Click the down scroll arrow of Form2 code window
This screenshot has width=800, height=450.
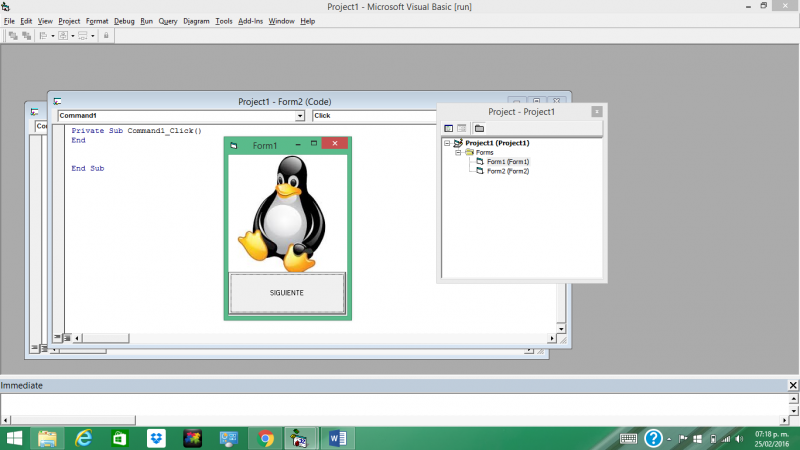point(561,329)
